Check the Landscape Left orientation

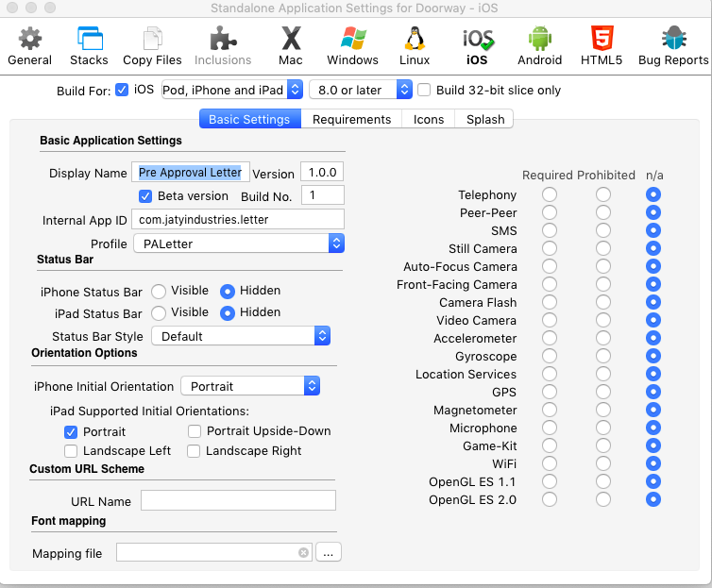click(x=72, y=451)
